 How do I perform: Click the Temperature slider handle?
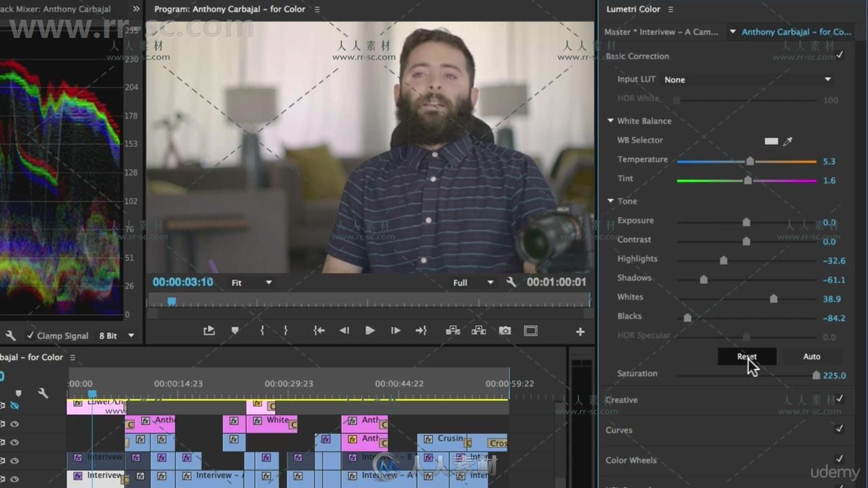pyautogui.click(x=749, y=161)
